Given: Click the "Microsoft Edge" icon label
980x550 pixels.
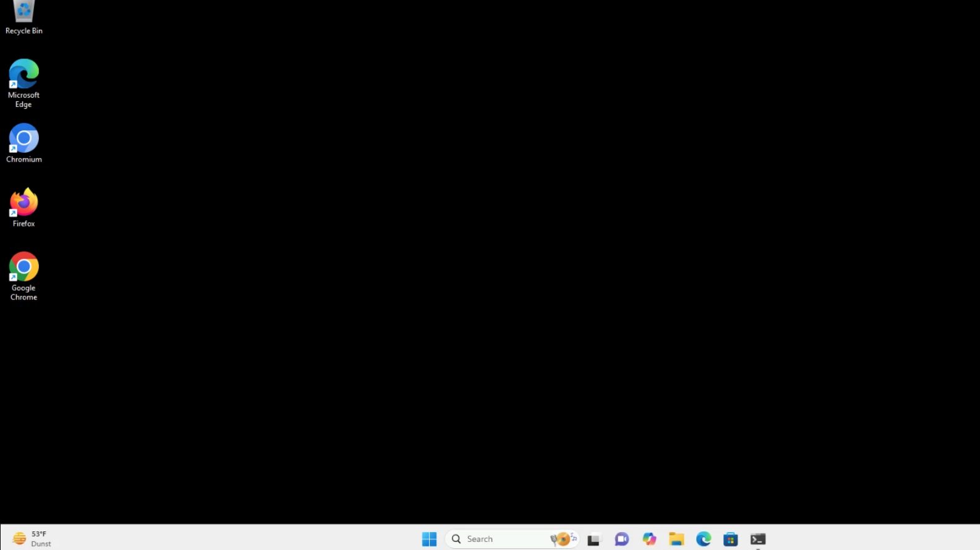Looking at the screenshot, I should point(23,100).
